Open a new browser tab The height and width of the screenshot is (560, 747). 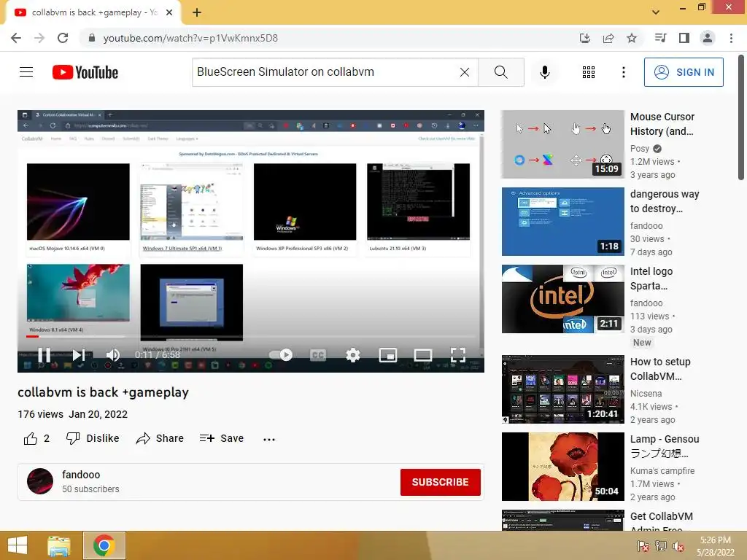point(197,12)
